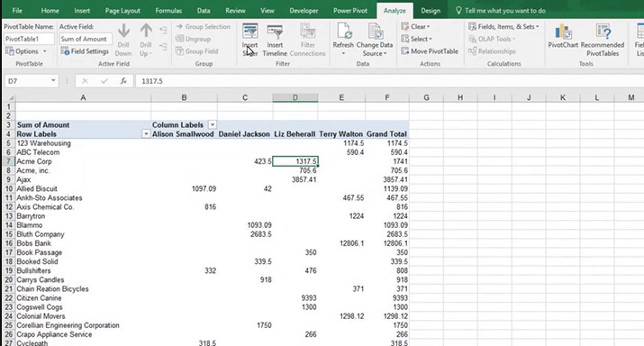
Task: Click the Insert Function fx icon
Action: (x=123, y=81)
